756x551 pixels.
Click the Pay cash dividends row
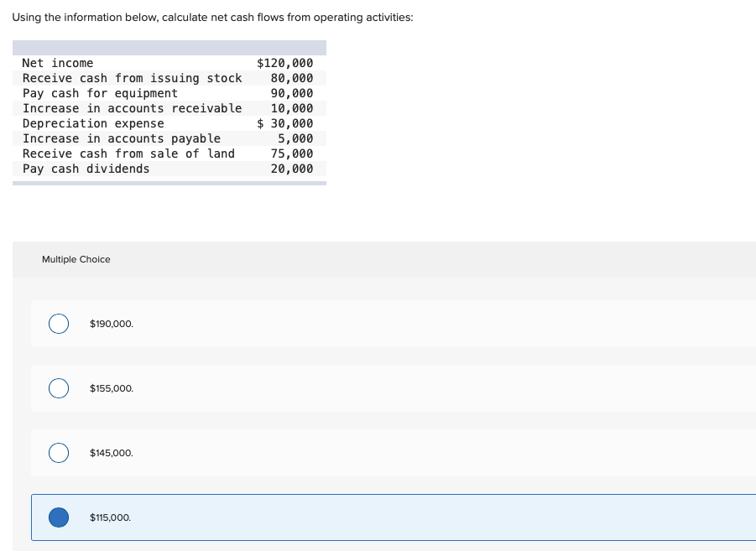pos(168,169)
